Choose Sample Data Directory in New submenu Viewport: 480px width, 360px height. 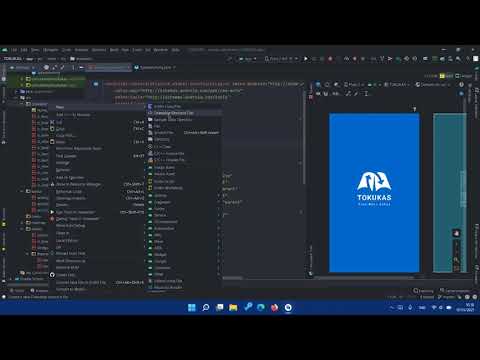(184, 120)
